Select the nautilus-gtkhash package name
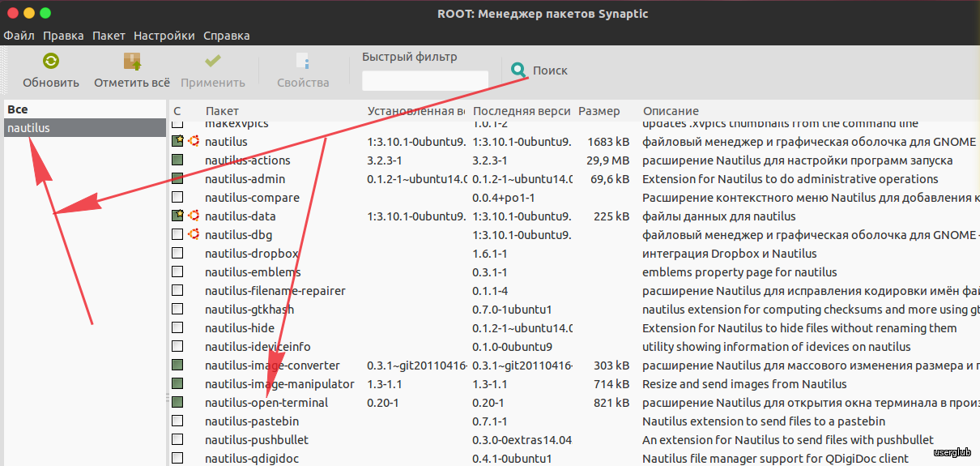Screen dimensions: 980x466 (249, 310)
